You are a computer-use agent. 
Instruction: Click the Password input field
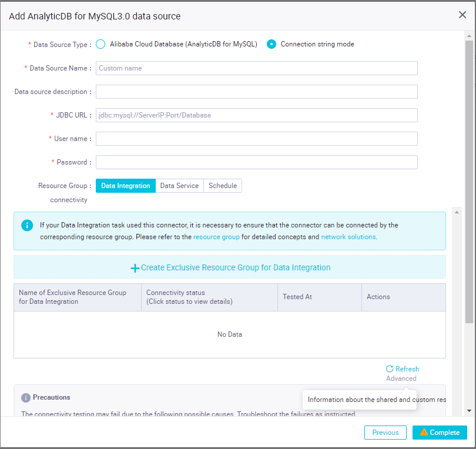click(x=257, y=162)
